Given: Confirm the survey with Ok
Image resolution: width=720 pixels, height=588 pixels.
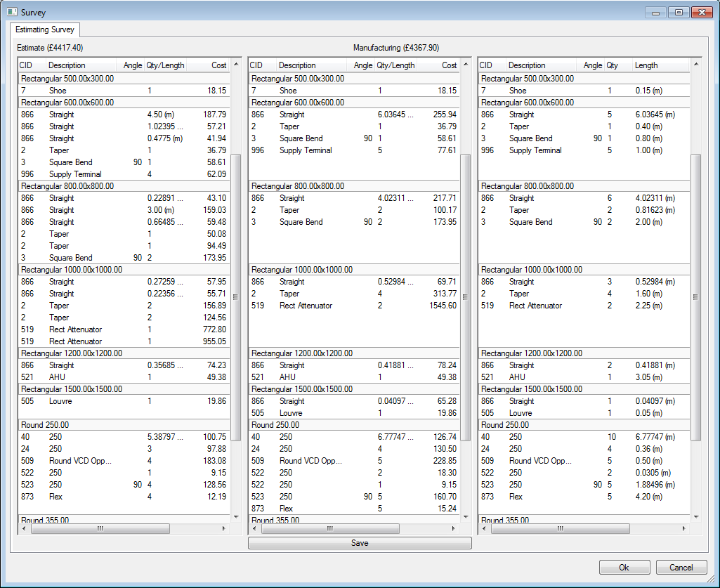Looking at the screenshot, I should tap(624, 568).
